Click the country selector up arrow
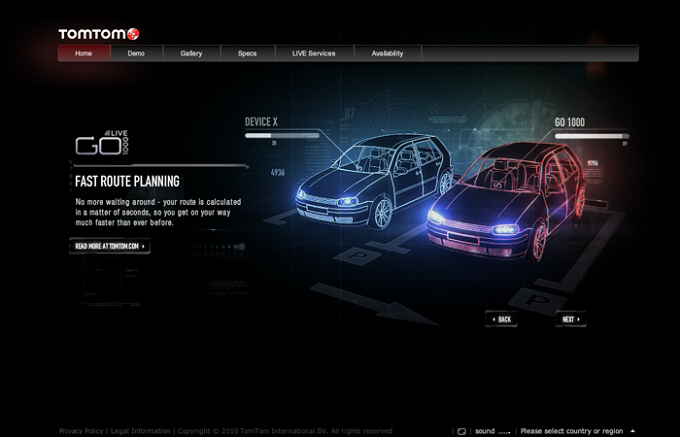680x437 pixels. [x=632, y=431]
